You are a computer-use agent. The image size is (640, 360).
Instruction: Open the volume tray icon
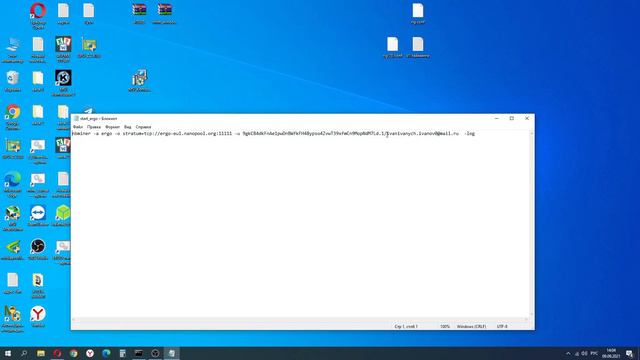[584, 353]
